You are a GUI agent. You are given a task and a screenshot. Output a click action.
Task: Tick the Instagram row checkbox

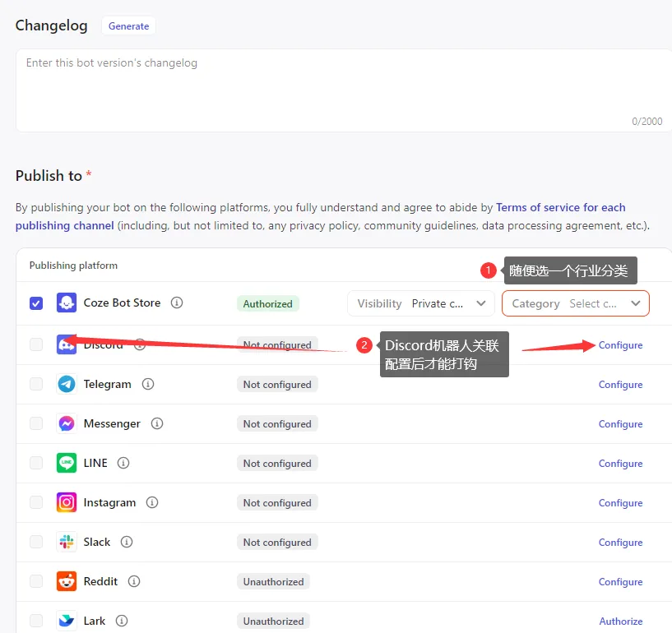tap(36, 502)
